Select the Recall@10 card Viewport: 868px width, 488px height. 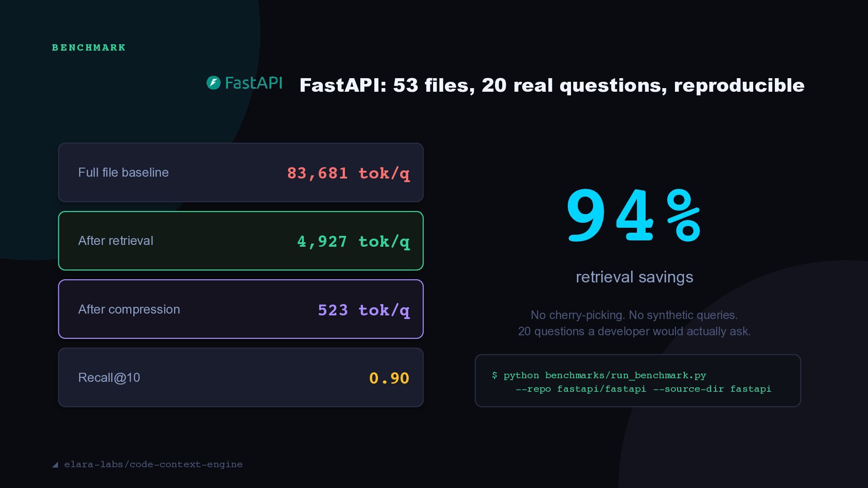coord(241,377)
